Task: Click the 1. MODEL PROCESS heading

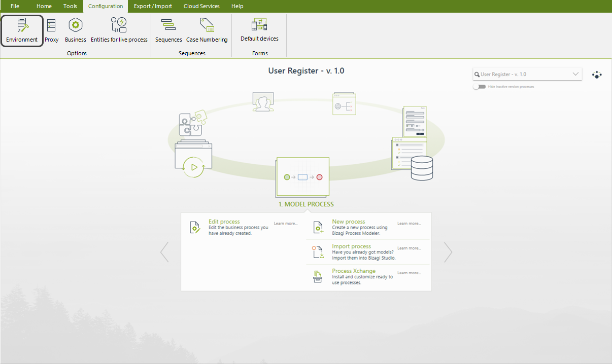Action: 306,204
